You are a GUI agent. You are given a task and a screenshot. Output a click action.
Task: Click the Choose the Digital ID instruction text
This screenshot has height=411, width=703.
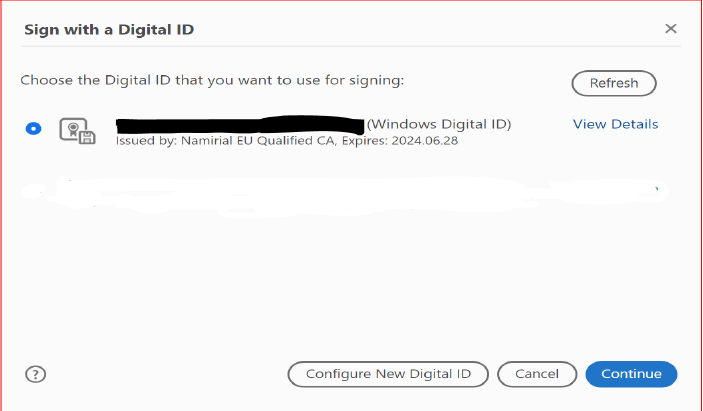pyautogui.click(x=212, y=80)
